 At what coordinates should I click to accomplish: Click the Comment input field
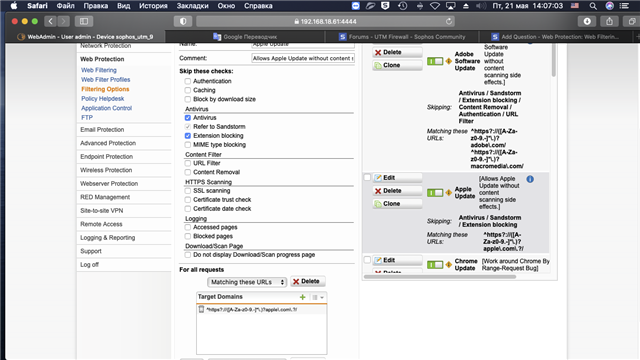point(303,58)
